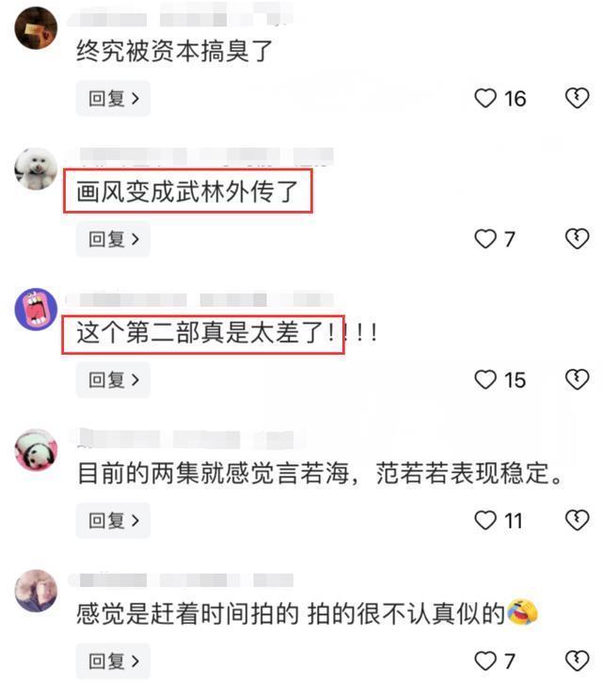
Task: Dislike the comment with 16 likes
Action: click(577, 98)
